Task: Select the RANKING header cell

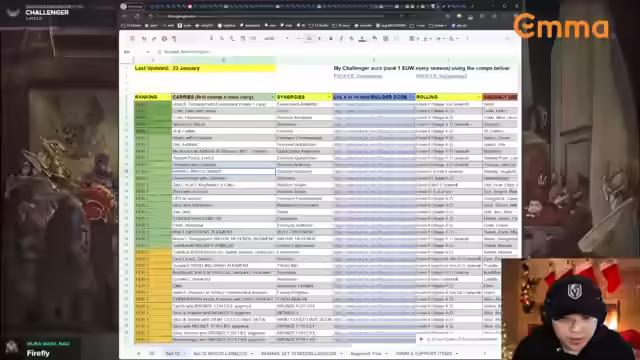Action: tap(153, 97)
